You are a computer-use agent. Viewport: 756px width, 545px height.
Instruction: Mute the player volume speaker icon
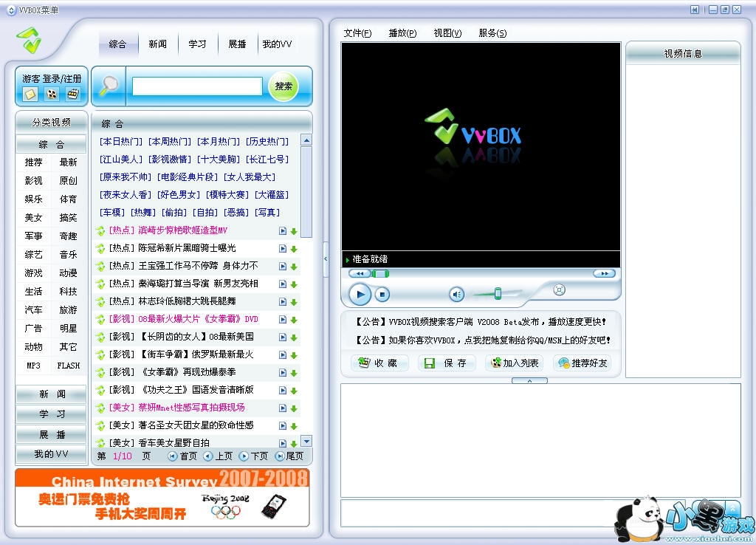tap(456, 294)
